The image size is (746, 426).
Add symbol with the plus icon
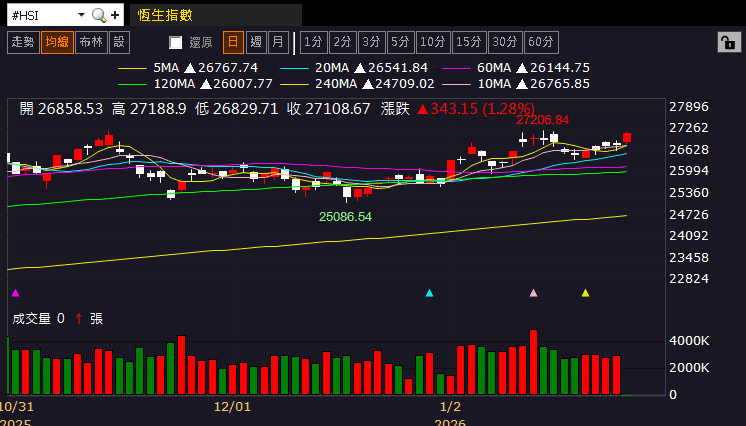point(115,15)
